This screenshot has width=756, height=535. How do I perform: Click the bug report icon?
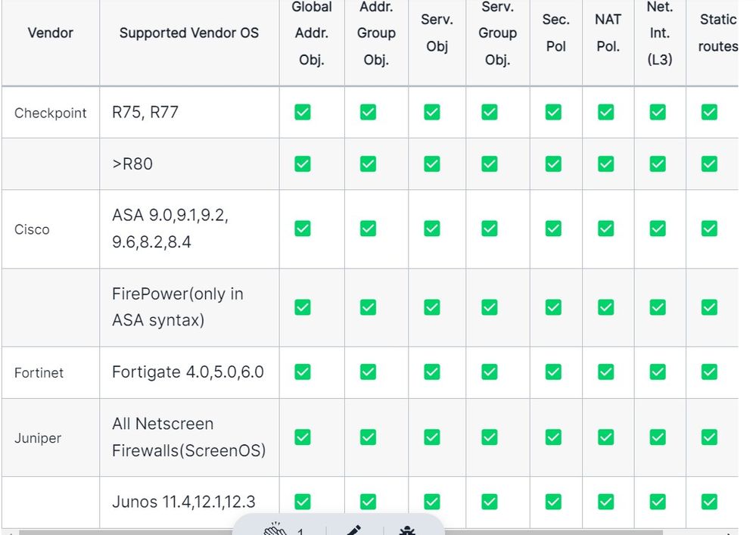tap(407, 530)
